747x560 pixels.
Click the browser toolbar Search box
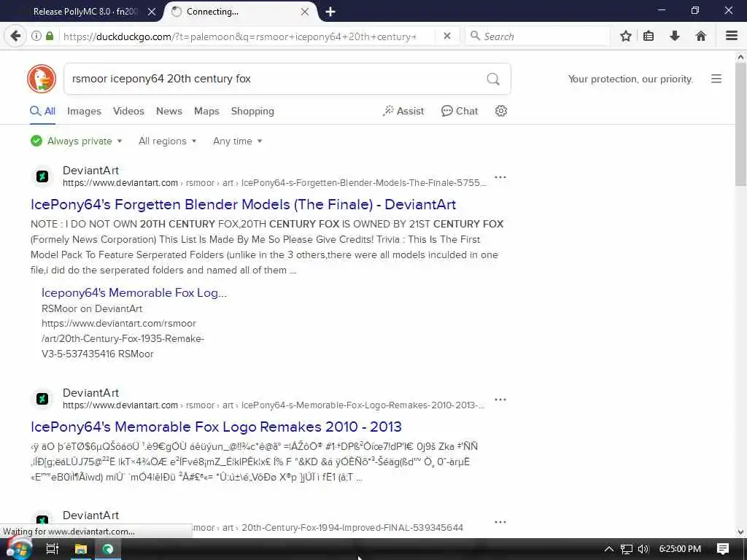point(538,36)
